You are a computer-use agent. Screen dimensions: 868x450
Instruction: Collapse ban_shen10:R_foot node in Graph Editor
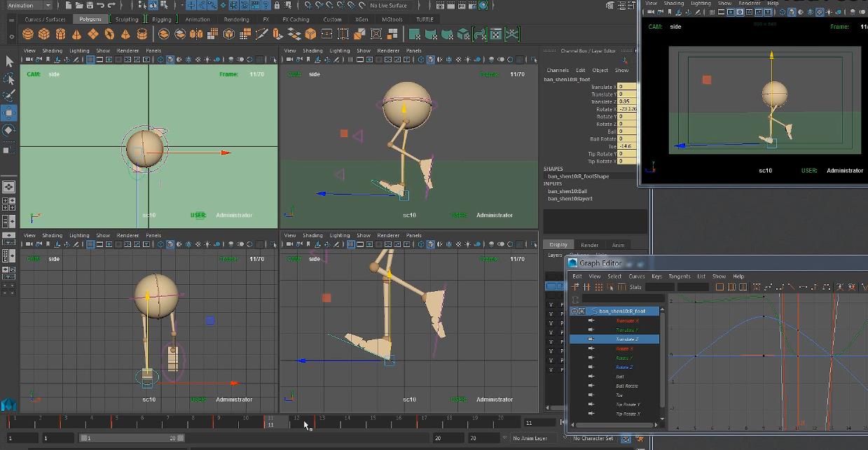point(574,311)
